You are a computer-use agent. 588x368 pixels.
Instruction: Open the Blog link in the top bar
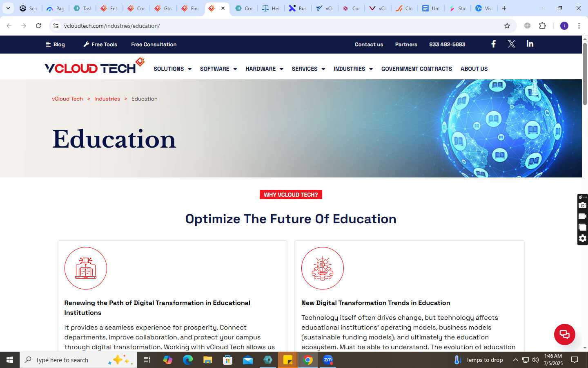tap(55, 44)
